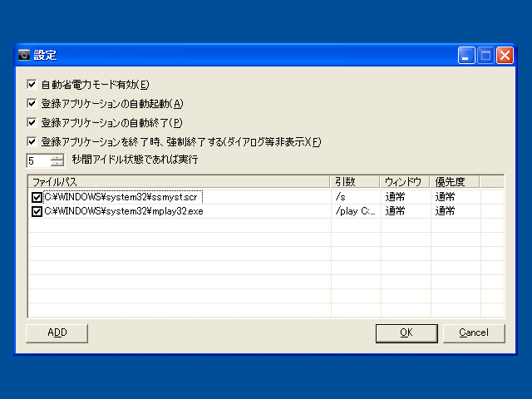
Task: Select C:¥WINDOWS¥system32¥ssmyst.scr path text
Action: pyautogui.click(x=121, y=197)
